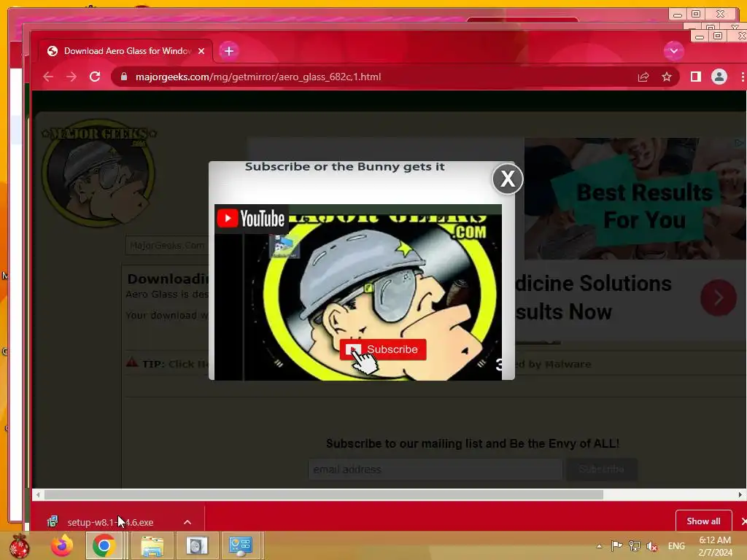Click the muted volume tray icon
747x560 pixels.
(x=652, y=546)
